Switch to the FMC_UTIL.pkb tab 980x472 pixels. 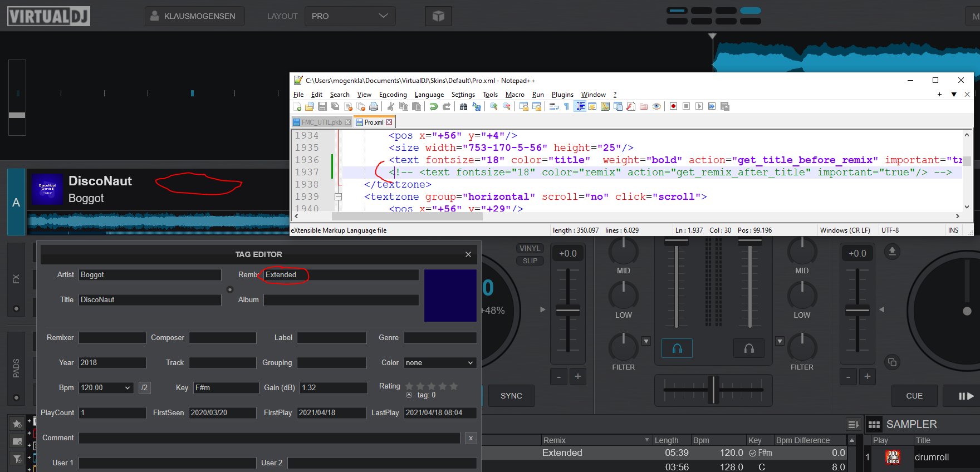tap(321, 122)
